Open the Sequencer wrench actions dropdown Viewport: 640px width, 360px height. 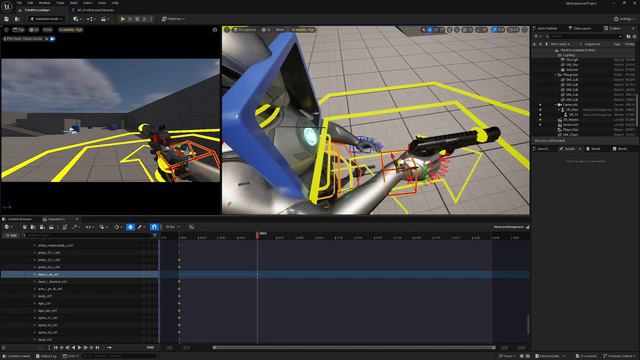76,227
